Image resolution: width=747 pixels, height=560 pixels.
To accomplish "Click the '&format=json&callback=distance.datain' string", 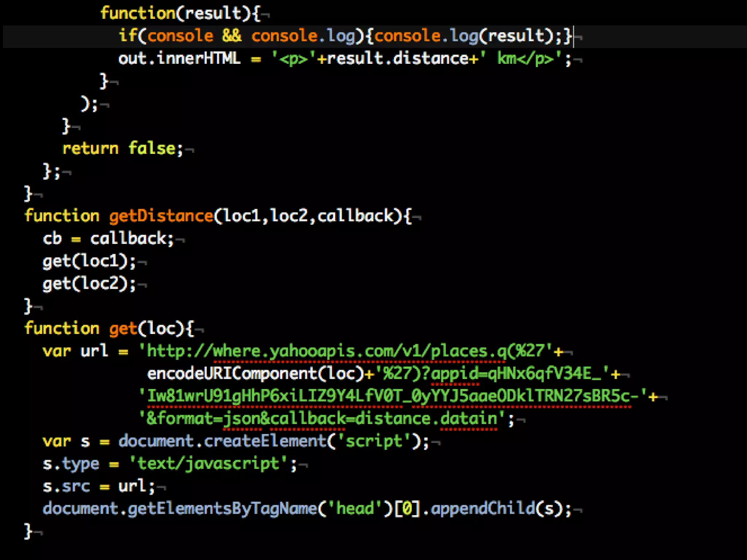I will (322, 419).
